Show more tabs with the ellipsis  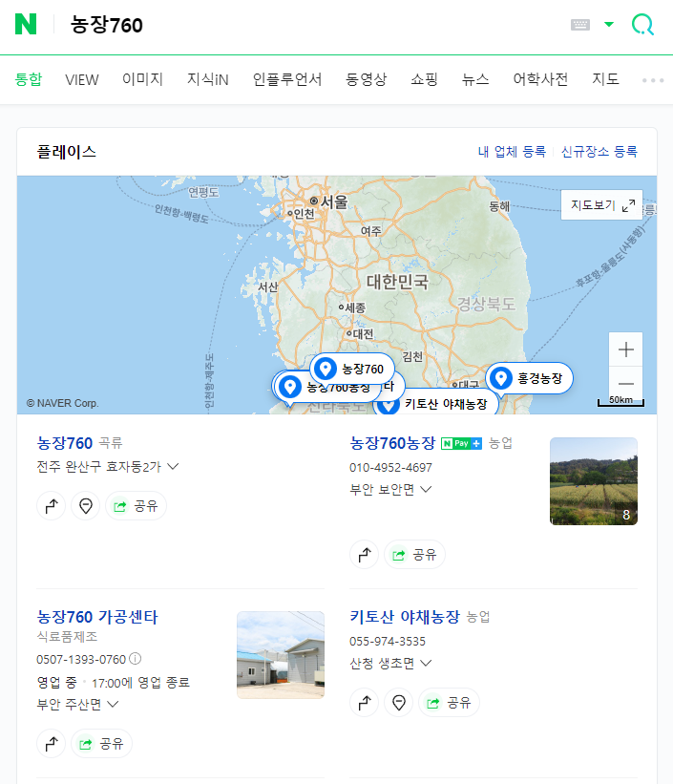pos(653,80)
